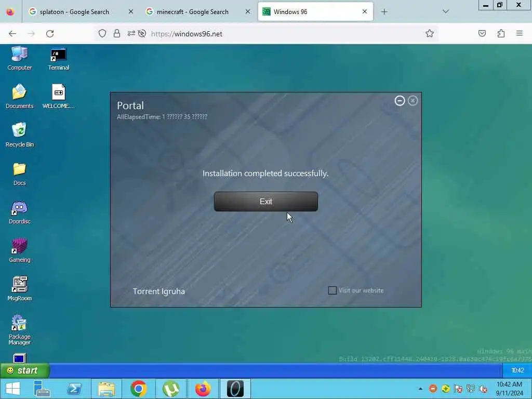Image resolution: width=532 pixels, height=399 pixels.
Task: Open the MsgRoom shortcut
Action: 19,289
